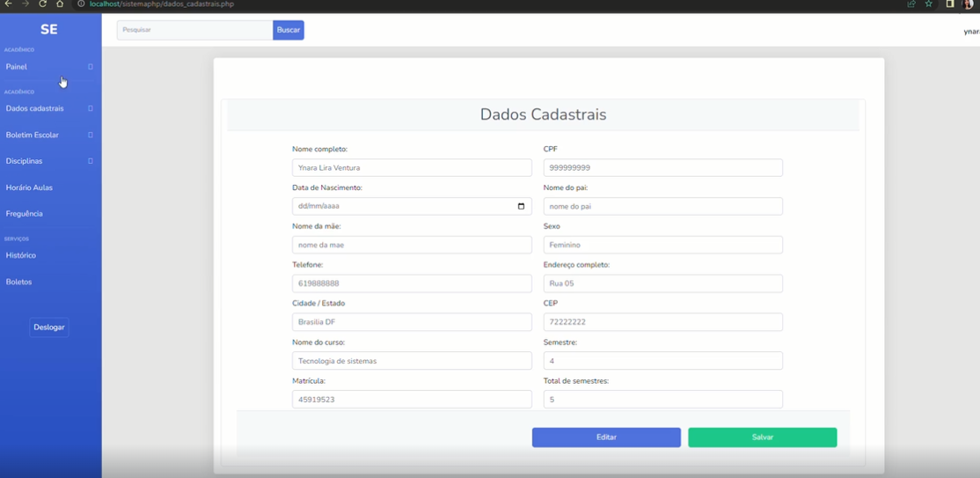
Task: Click the Buscar search button
Action: pyautogui.click(x=289, y=30)
